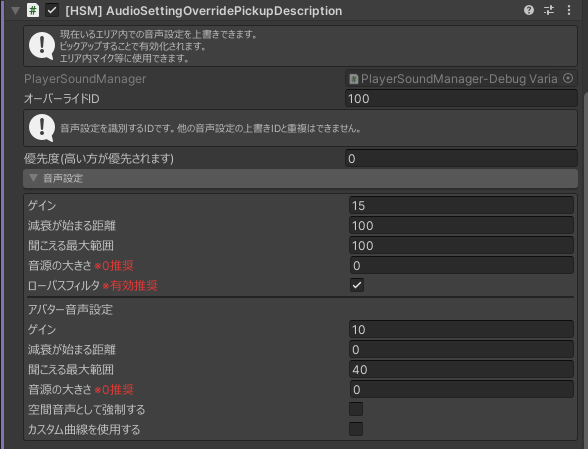
Task: Uncheck the ローパスフィルタ checkbox
Action: (357, 285)
